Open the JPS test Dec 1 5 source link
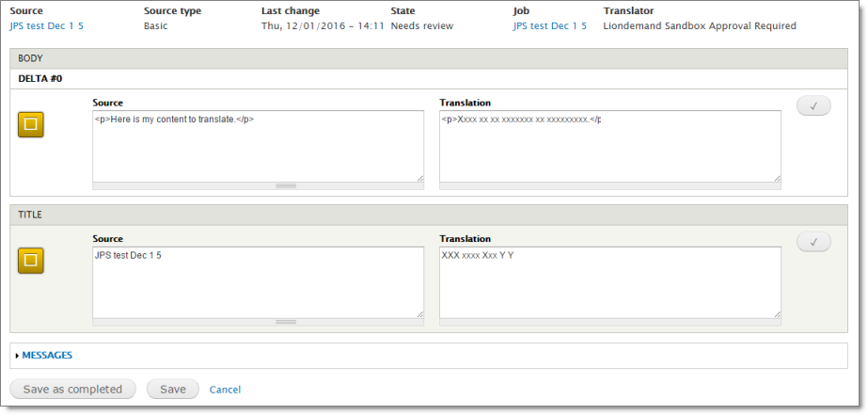The width and height of the screenshot is (868, 415). 46,26
